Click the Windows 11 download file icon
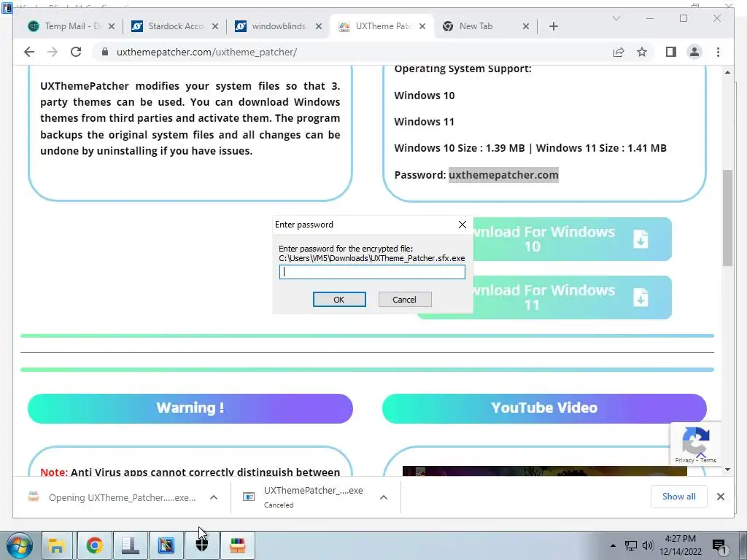The height and width of the screenshot is (560, 747). pyautogui.click(x=640, y=297)
